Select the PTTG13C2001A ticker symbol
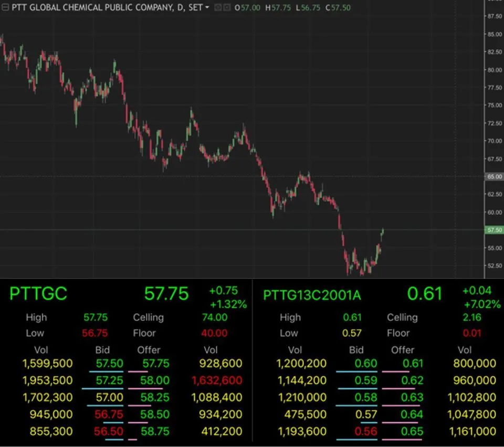504x447 pixels. pos(312,295)
